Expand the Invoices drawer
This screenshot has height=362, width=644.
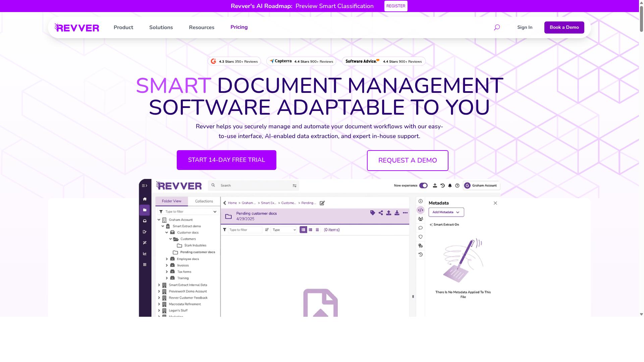pyautogui.click(x=167, y=265)
